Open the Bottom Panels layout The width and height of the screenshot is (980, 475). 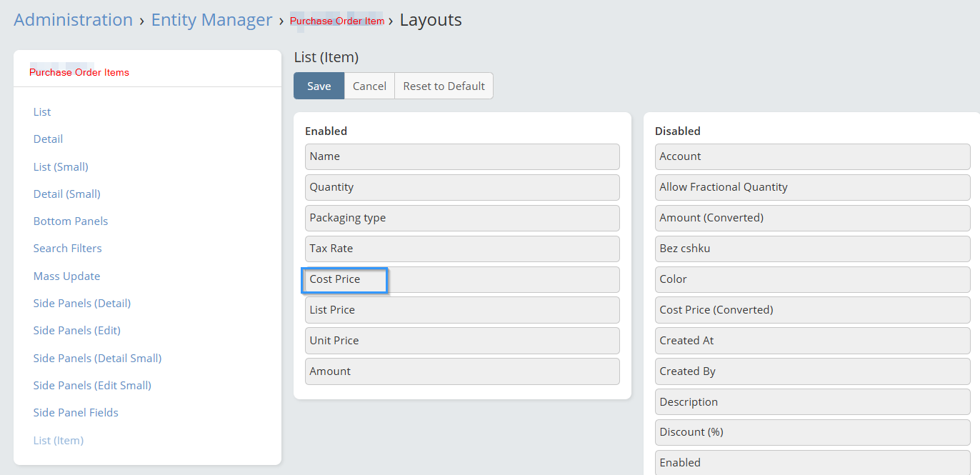coord(71,221)
